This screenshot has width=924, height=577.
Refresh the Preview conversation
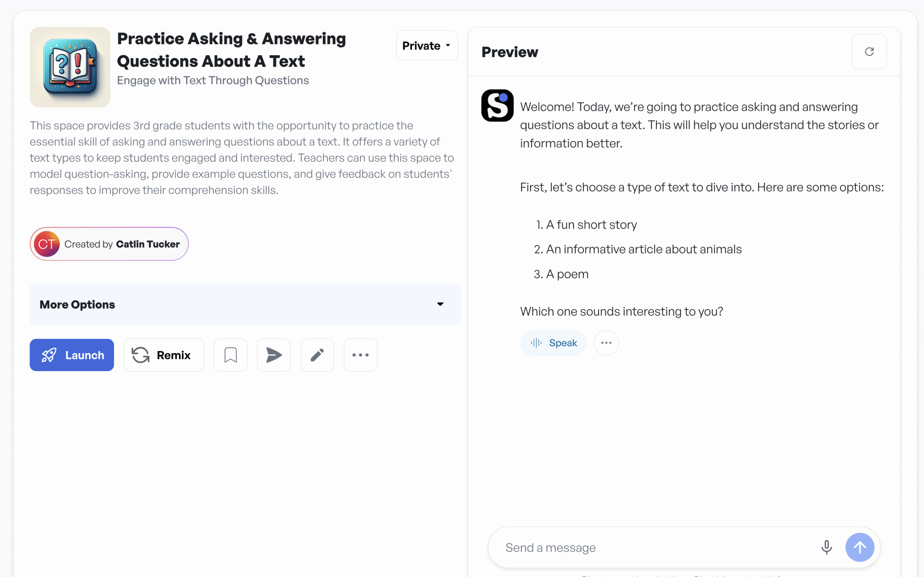click(869, 52)
